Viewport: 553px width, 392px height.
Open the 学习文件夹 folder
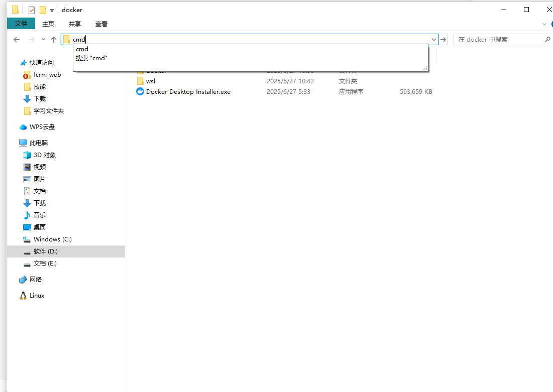click(49, 111)
